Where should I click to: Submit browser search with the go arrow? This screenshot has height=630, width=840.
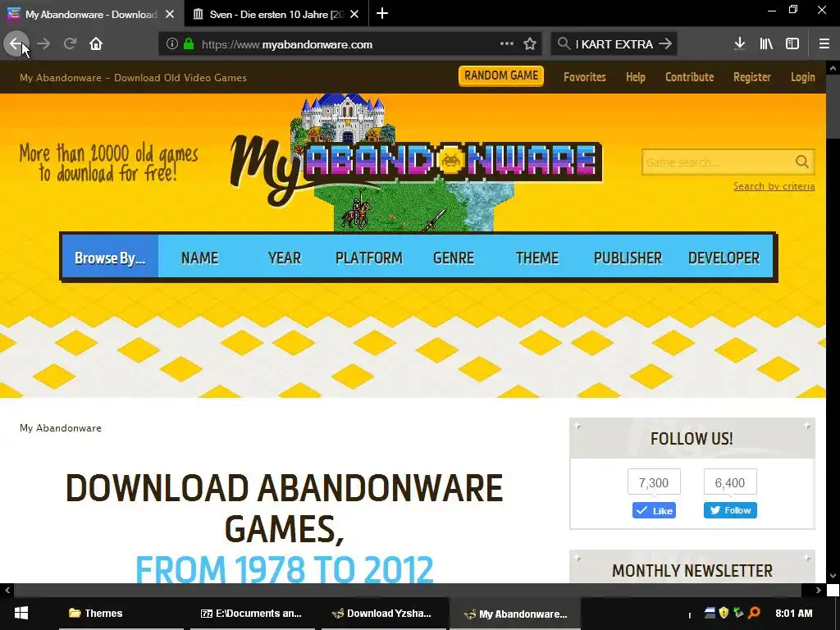coord(664,44)
